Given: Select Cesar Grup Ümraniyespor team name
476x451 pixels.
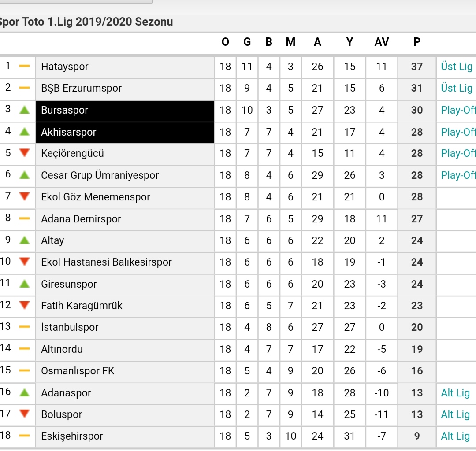Looking at the screenshot, I should tap(100, 175).
